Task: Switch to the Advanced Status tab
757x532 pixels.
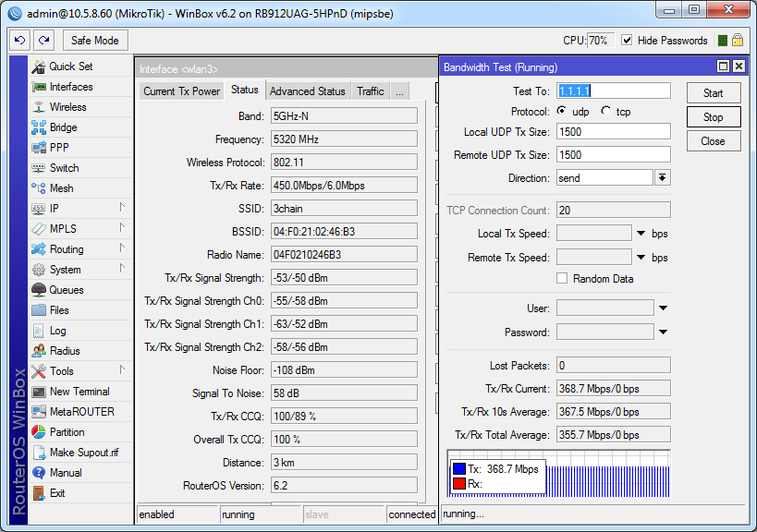Action: click(x=308, y=91)
